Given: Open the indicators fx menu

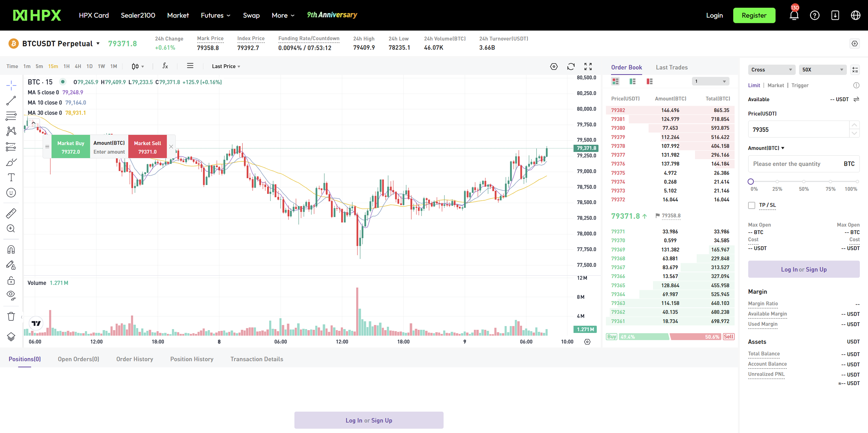Looking at the screenshot, I should [x=165, y=66].
